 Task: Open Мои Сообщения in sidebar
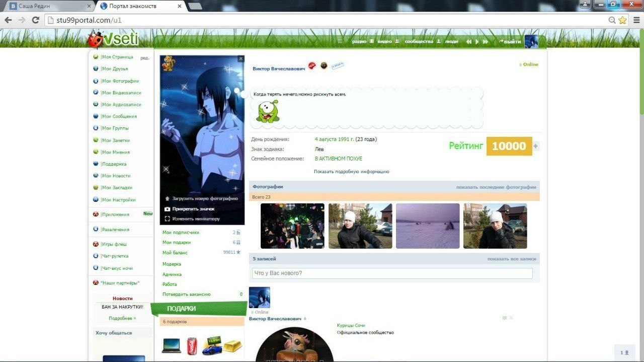[x=119, y=116]
